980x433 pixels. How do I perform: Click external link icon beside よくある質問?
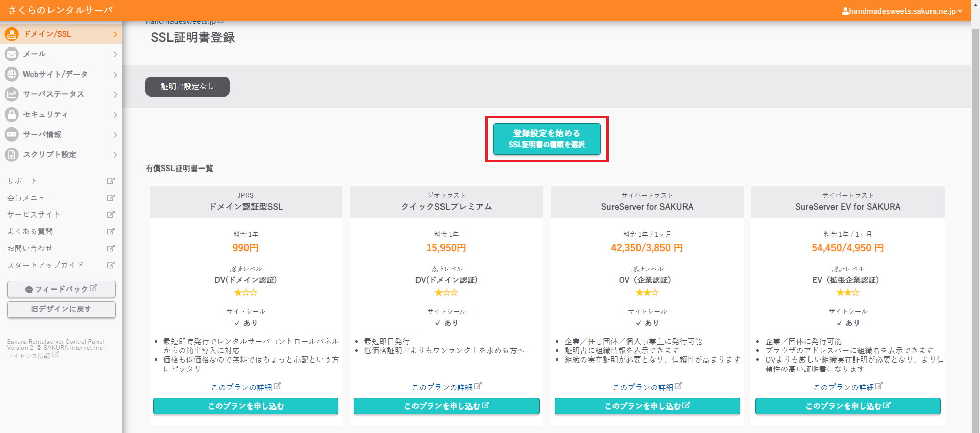pyautogui.click(x=111, y=231)
